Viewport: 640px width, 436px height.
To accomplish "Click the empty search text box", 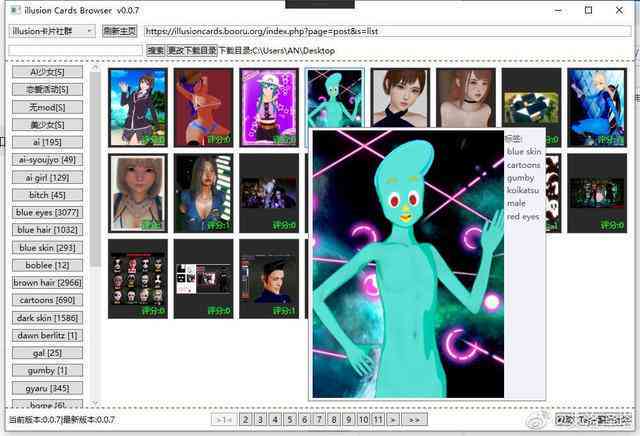I will (76, 51).
